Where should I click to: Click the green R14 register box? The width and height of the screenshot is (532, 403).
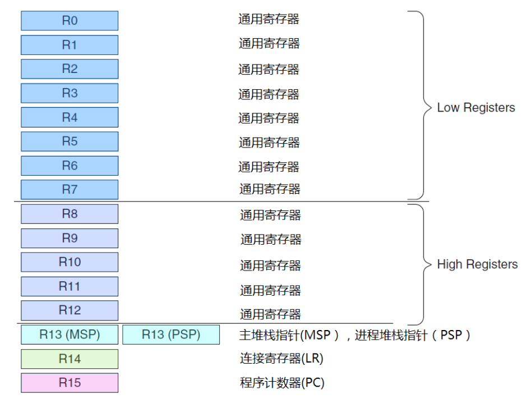(x=70, y=359)
